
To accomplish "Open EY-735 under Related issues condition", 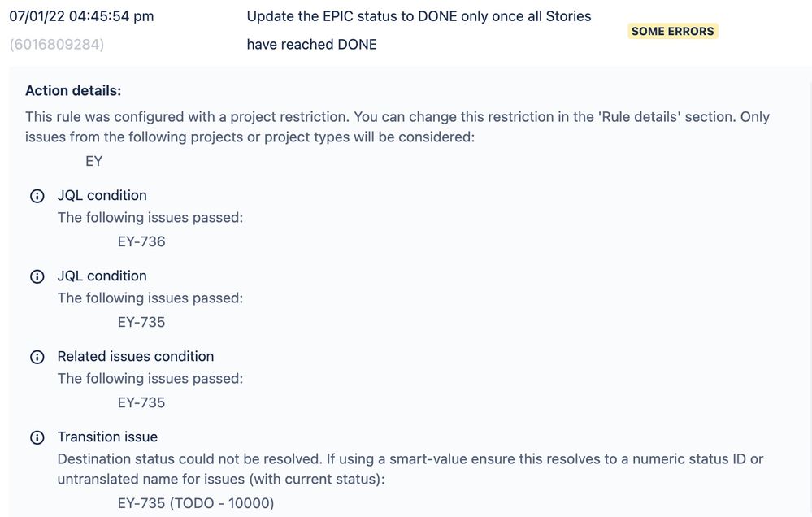I will pos(141,402).
